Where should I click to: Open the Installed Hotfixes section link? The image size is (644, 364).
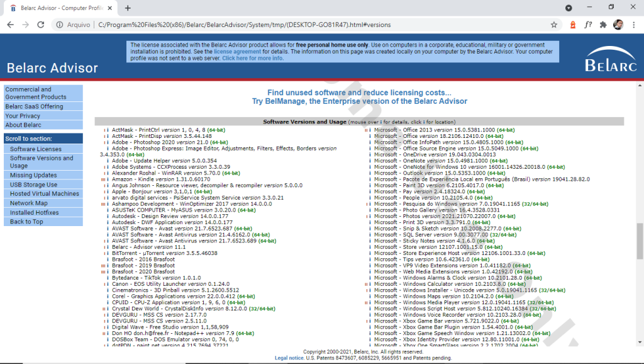(35, 213)
